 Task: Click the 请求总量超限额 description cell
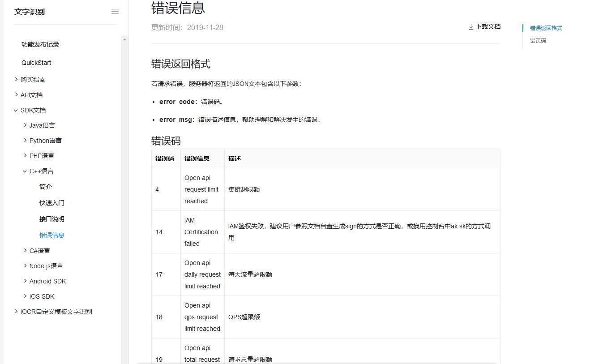tap(362, 351)
